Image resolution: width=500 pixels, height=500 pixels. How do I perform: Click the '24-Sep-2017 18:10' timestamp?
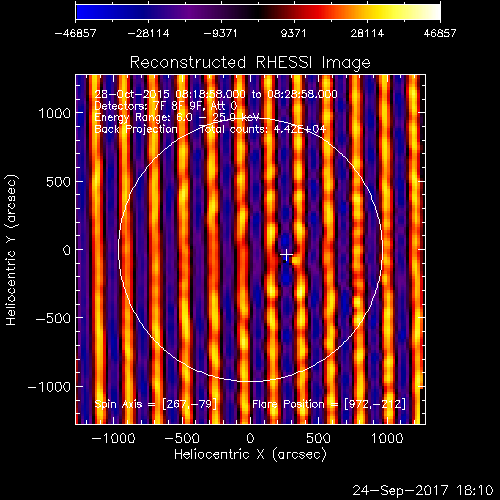click(423, 490)
